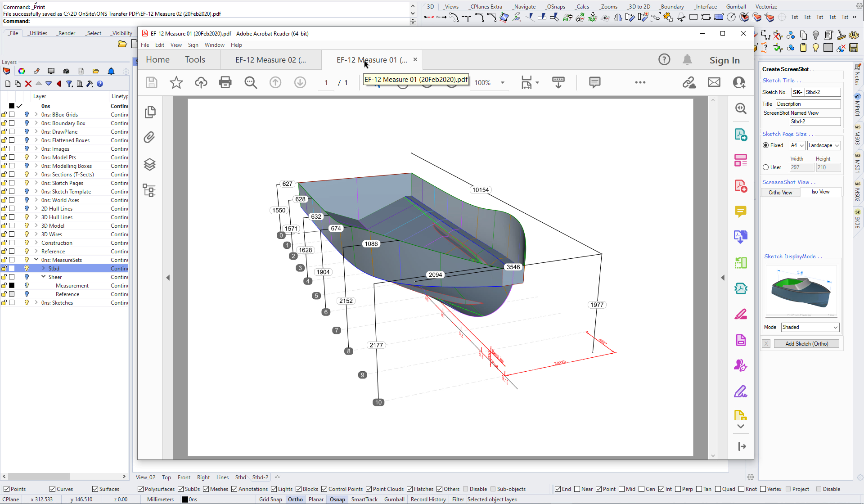
Task: Create new layer icon in Layers panel
Action: point(8,84)
